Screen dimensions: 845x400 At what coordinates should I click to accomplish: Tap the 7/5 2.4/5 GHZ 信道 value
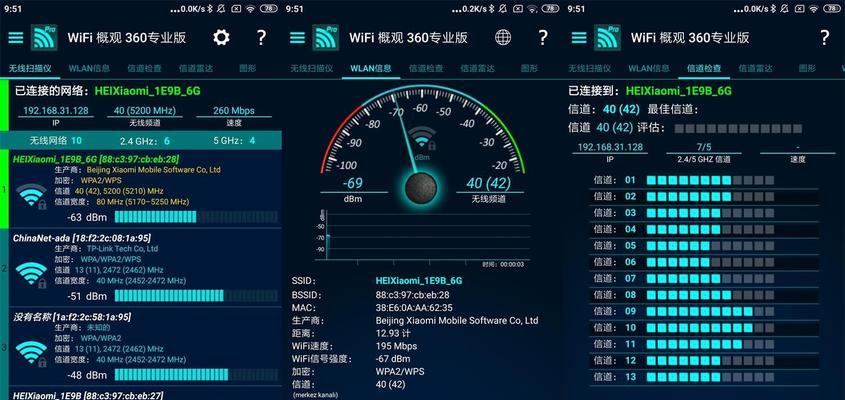[x=704, y=147]
